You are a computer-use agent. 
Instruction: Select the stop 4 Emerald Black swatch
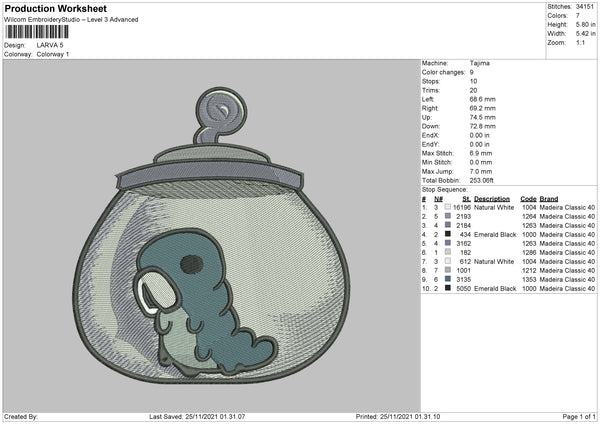(x=447, y=233)
